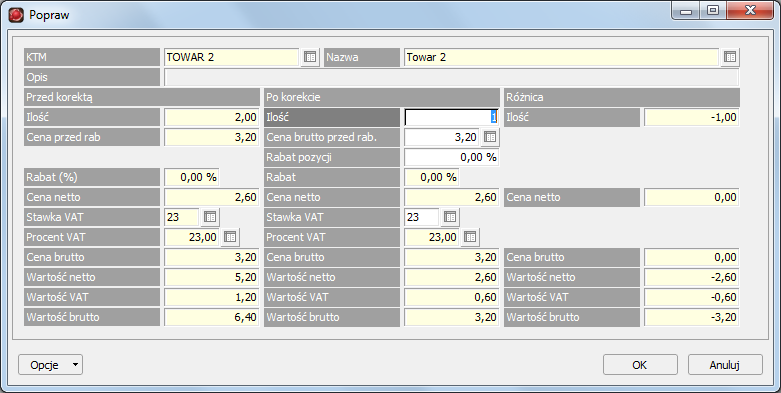781x393 pixels.
Task: Open Stawka VAT lookup in Przed korektą column
Action: pyautogui.click(x=210, y=217)
